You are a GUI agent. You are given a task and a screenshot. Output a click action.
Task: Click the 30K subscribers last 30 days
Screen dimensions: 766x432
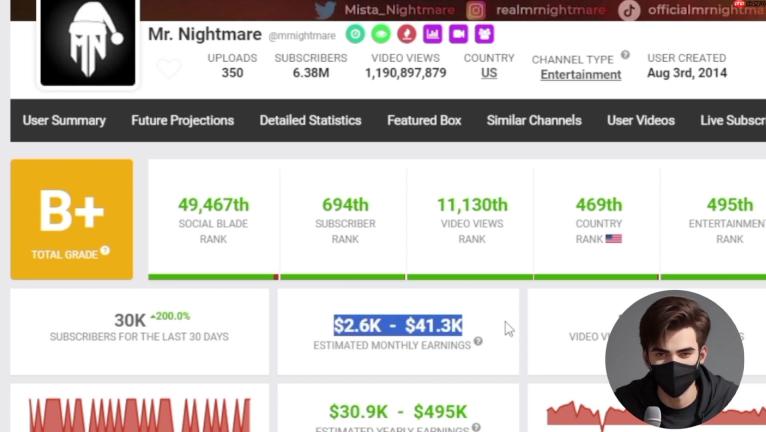[x=130, y=321]
